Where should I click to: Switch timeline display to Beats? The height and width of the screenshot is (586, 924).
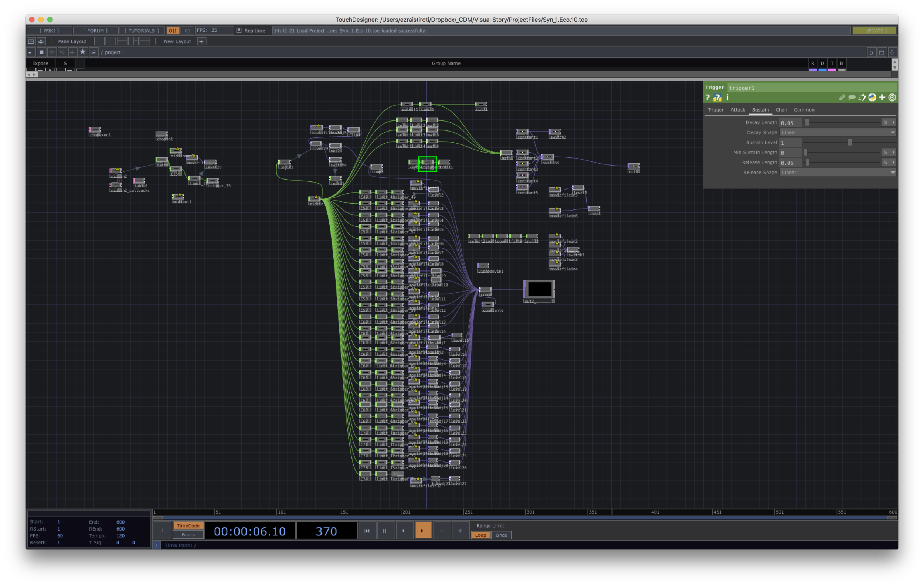coord(188,535)
